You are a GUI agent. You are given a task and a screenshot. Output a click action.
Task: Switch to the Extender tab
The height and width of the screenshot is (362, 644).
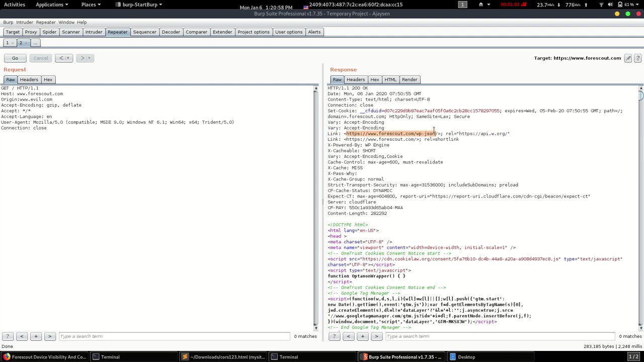(222, 32)
